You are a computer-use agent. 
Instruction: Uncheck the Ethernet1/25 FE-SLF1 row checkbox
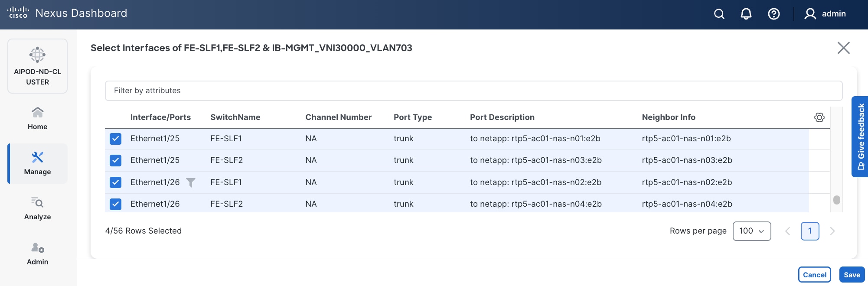tap(115, 139)
